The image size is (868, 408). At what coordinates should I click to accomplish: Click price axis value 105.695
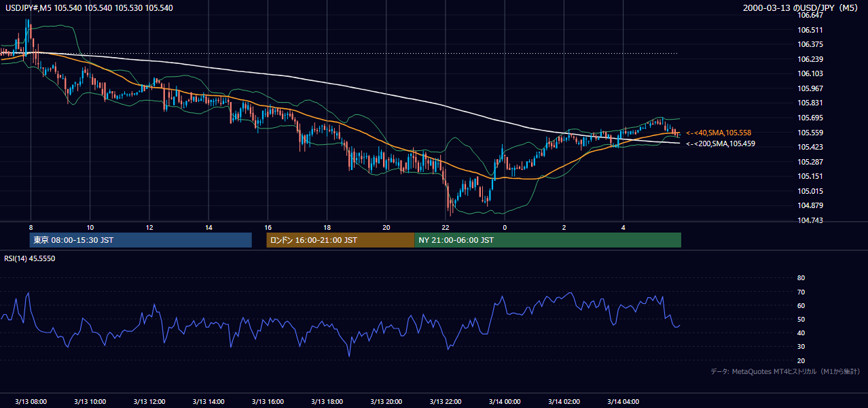(810, 118)
